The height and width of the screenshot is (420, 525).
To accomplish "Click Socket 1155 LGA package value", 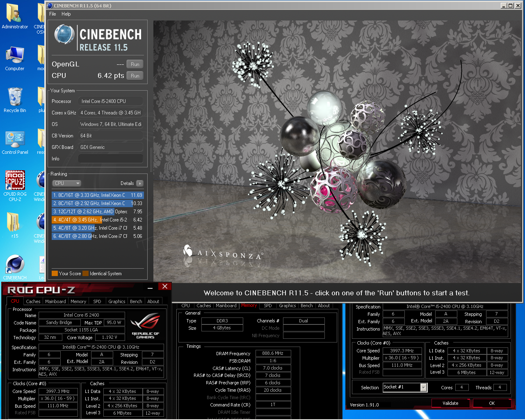I will coord(81,330).
